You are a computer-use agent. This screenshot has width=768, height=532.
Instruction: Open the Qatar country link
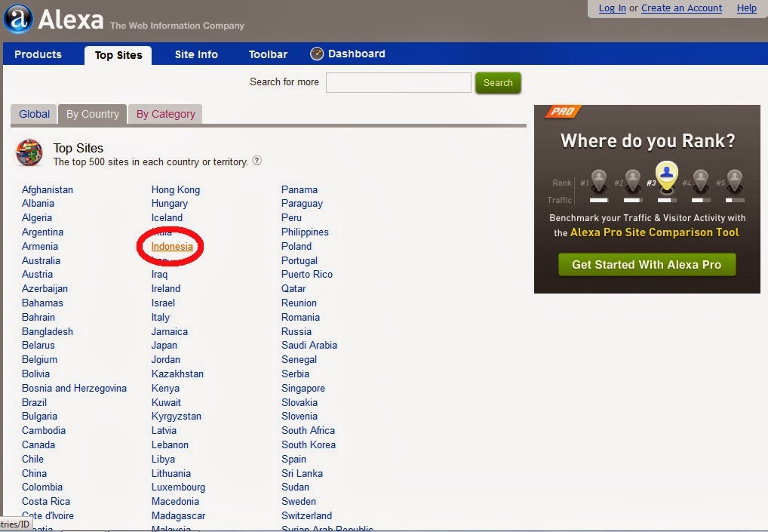(293, 288)
